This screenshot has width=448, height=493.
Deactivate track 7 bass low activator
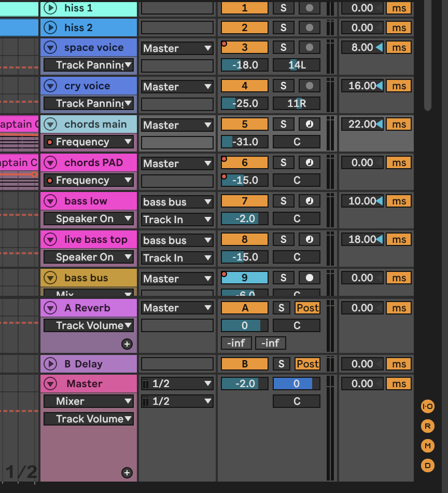(x=245, y=201)
